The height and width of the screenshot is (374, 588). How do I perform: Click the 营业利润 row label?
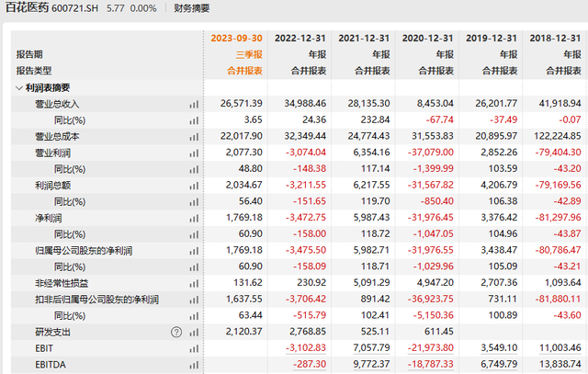(x=53, y=153)
